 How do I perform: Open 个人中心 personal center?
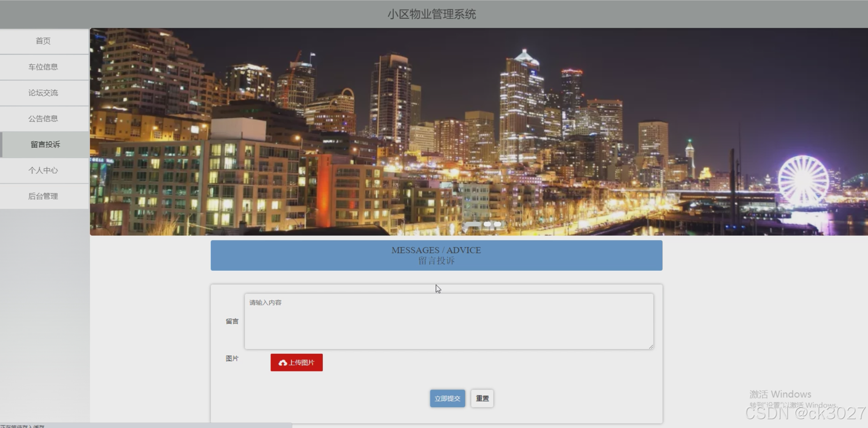(43, 170)
